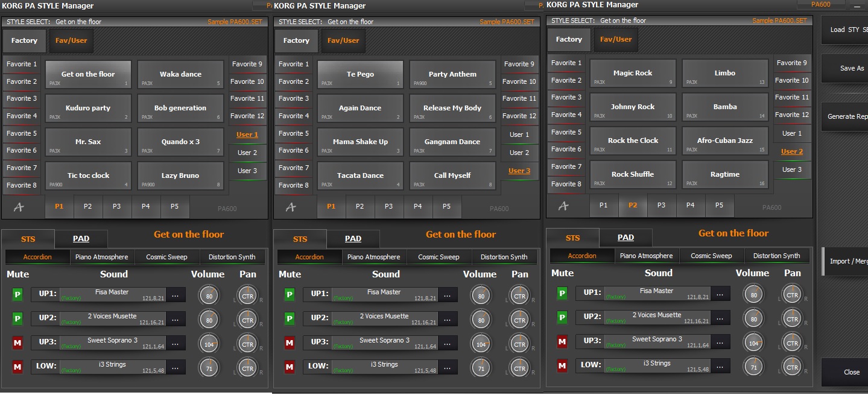Choose Cosmic Sweep STS in middle window

[439, 257]
